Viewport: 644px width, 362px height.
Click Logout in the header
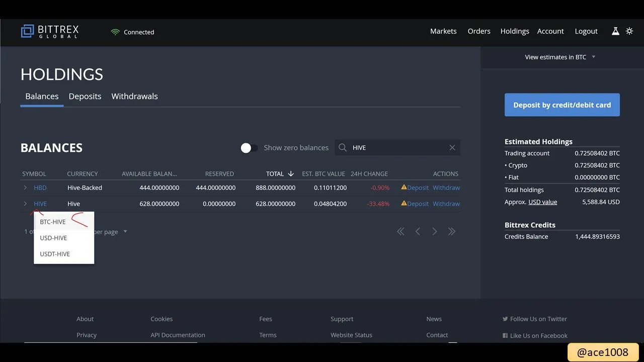coord(586,31)
